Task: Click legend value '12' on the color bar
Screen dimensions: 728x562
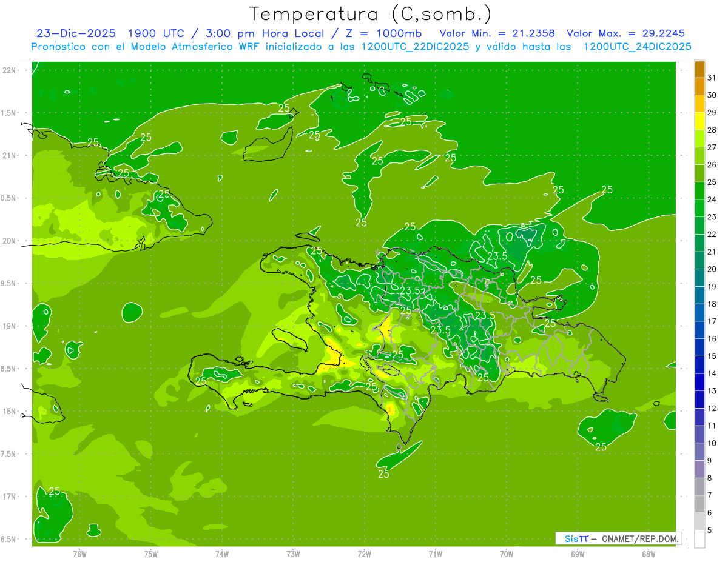Action: click(x=712, y=408)
